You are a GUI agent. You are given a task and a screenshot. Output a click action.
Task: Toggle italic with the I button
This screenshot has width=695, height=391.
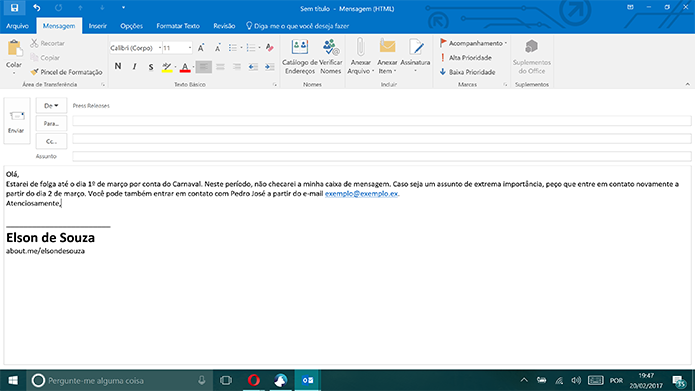tap(134, 67)
